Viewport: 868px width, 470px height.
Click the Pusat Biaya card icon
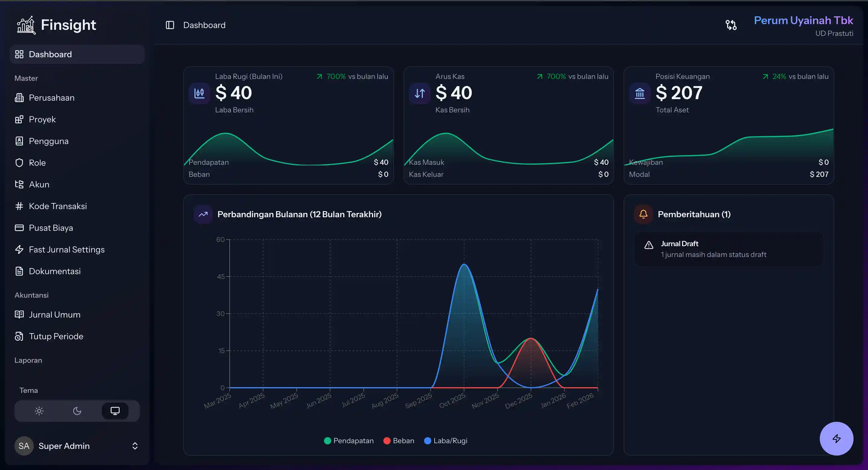(x=19, y=228)
